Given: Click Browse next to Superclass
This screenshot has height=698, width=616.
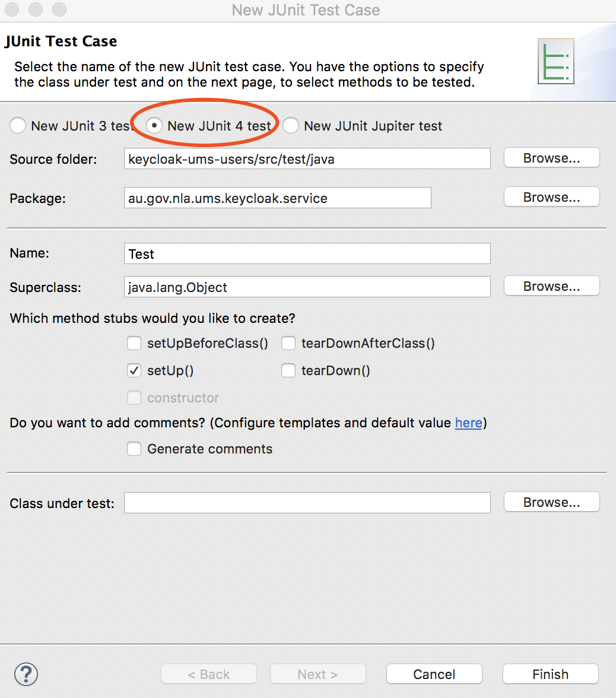Looking at the screenshot, I should (x=551, y=285).
